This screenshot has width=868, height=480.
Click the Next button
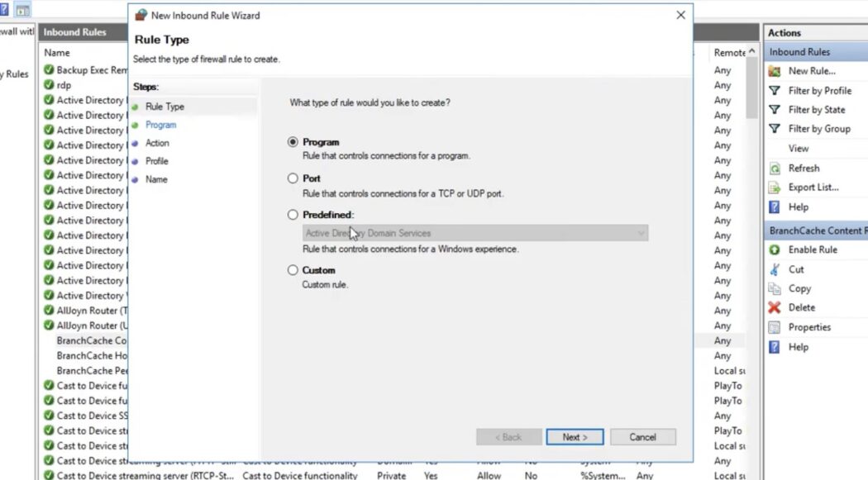tap(575, 436)
